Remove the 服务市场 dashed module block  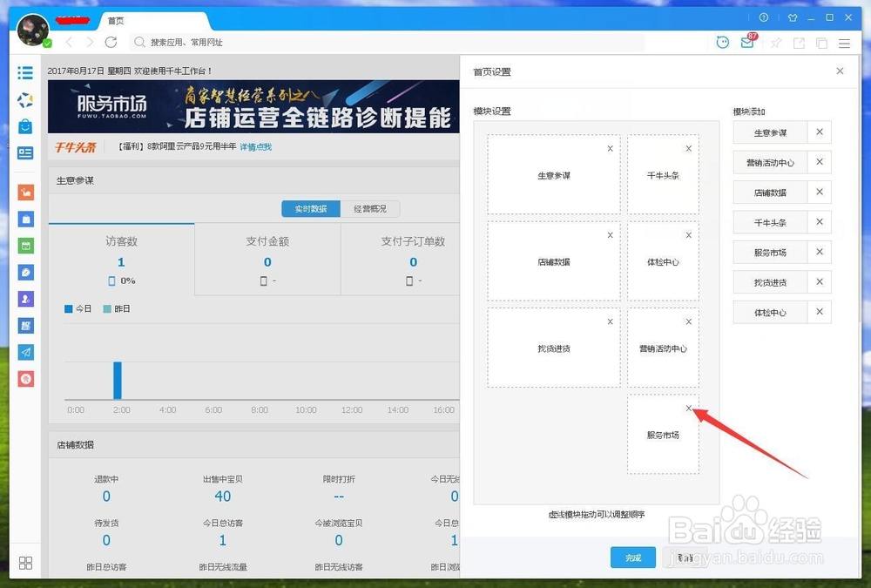pos(689,408)
